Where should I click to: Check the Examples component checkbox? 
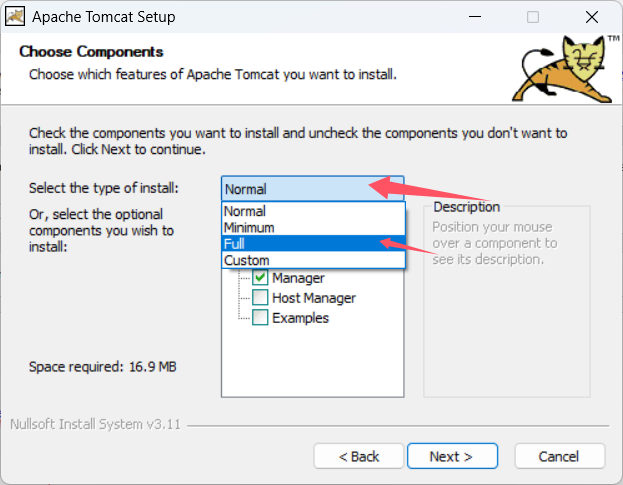[x=260, y=318]
